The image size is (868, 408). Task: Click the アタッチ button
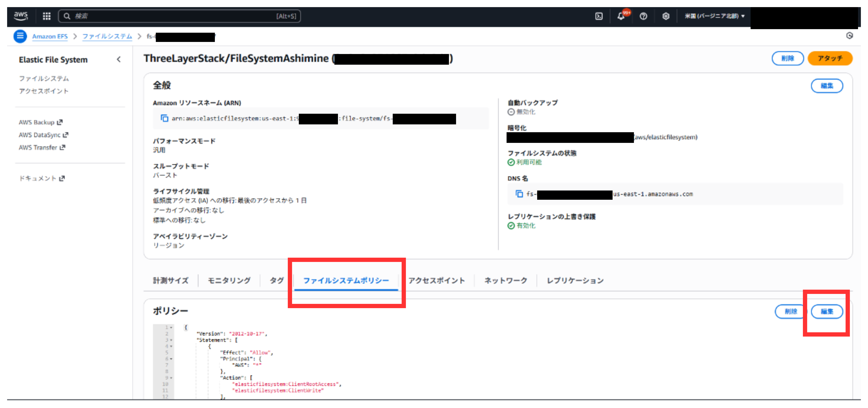tap(830, 58)
